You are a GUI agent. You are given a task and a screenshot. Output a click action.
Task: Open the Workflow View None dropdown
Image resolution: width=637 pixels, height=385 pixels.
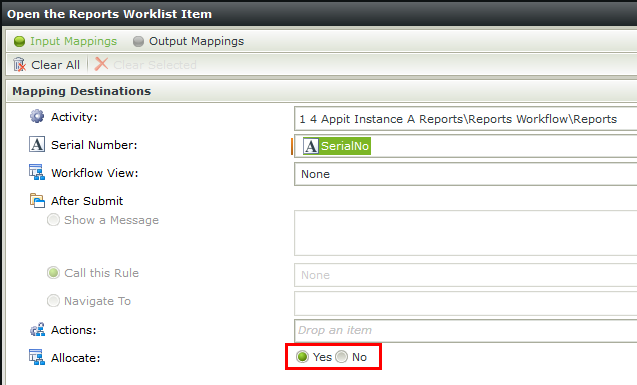(465, 174)
